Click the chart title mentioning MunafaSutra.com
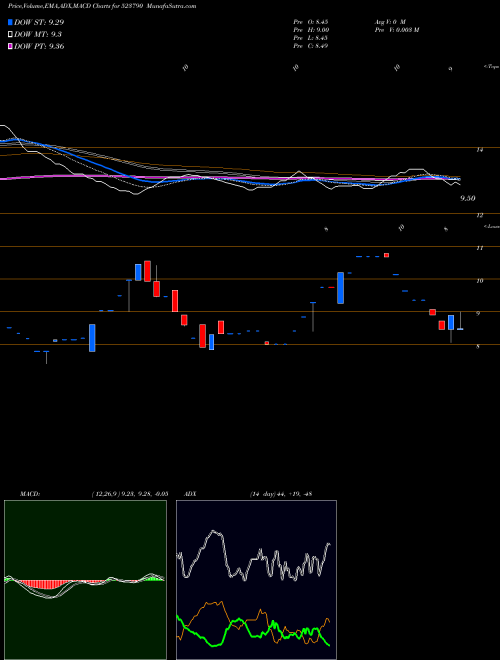 pyautogui.click(x=102, y=7)
